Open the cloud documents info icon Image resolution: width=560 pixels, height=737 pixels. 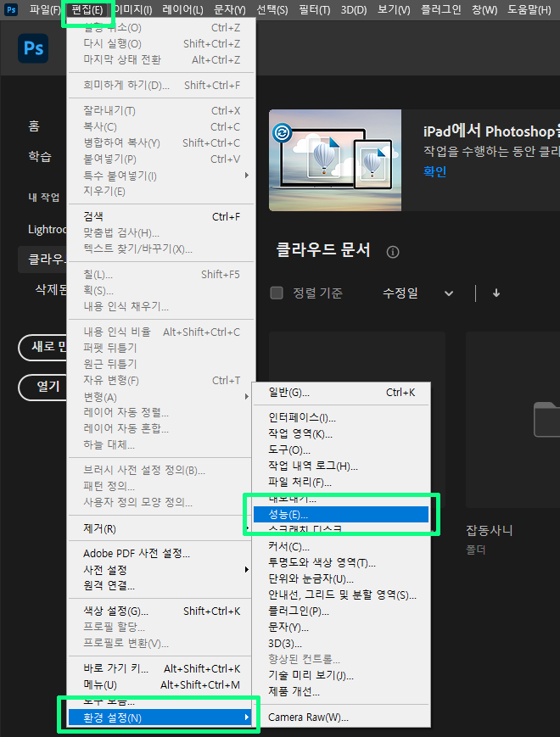[x=393, y=252]
